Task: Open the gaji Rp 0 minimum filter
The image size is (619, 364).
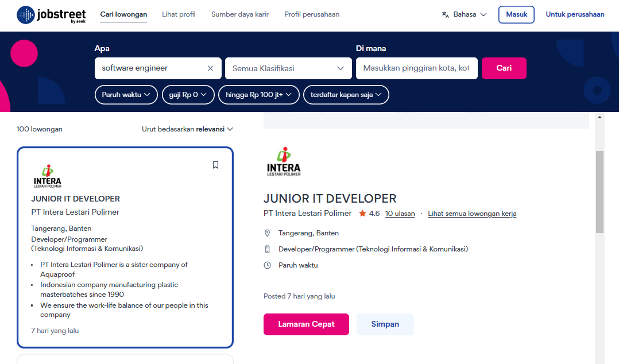Action: pos(188,95)
